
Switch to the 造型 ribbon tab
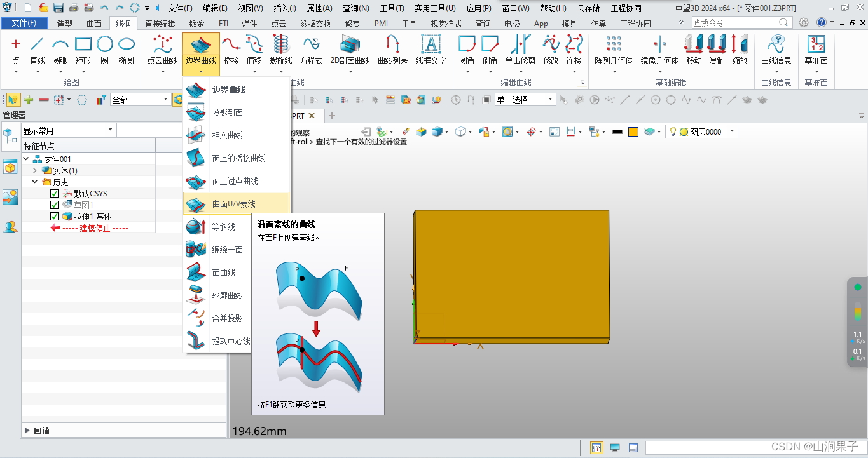pyautogui.click(x=64, y=24)
